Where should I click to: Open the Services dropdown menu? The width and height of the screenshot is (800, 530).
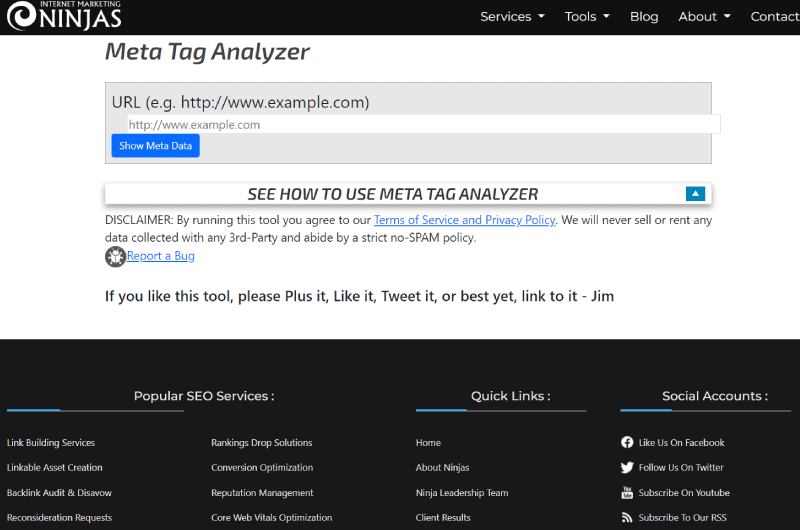click(x=512, y=17)
